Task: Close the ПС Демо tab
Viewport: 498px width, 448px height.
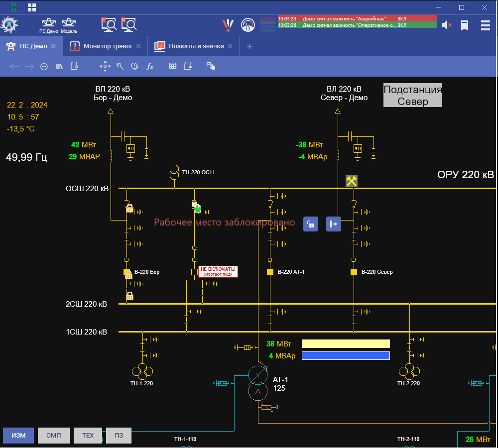Action: tap(53, 46)
